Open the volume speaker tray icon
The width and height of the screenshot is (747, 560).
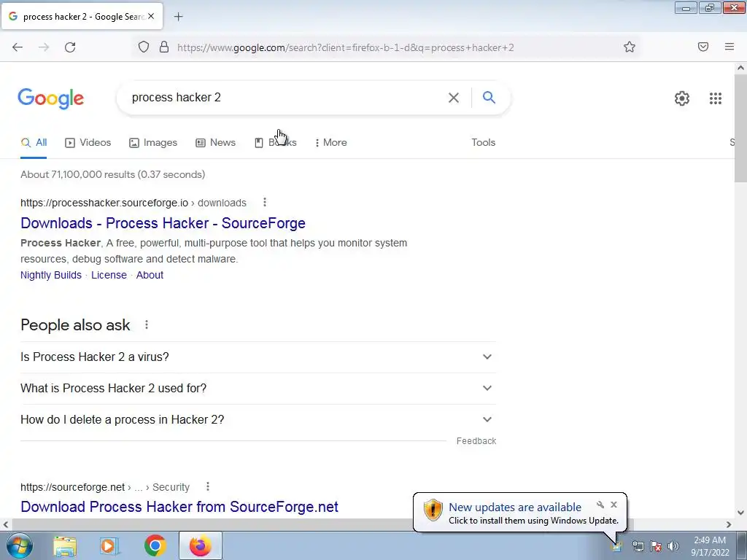(673, 546)
